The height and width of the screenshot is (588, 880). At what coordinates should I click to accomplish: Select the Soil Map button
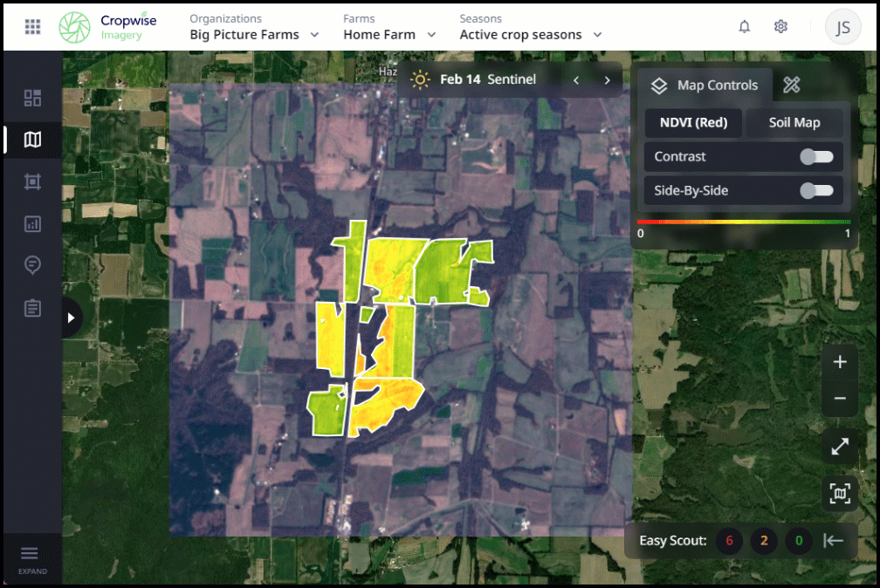[794, 123]
